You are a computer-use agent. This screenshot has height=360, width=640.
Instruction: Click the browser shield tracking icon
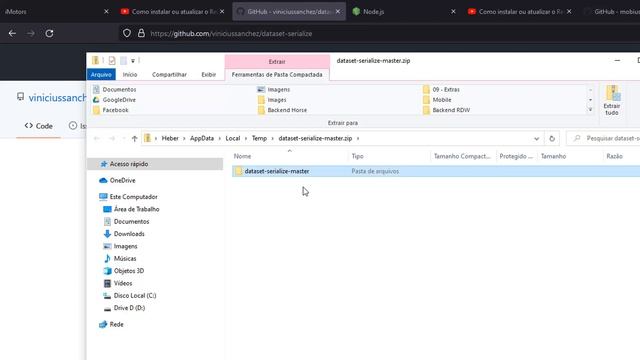pyautogui.click(x=127, y=33)
